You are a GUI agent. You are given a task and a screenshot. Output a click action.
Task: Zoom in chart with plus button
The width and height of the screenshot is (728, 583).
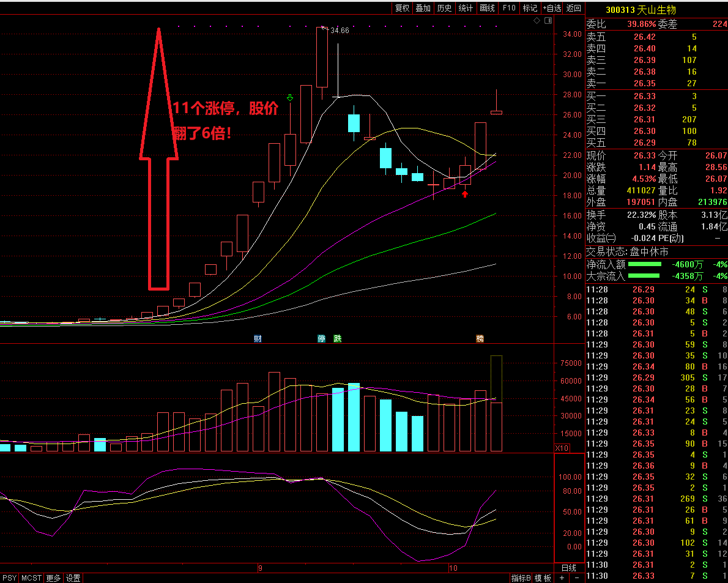pos(562,578)
